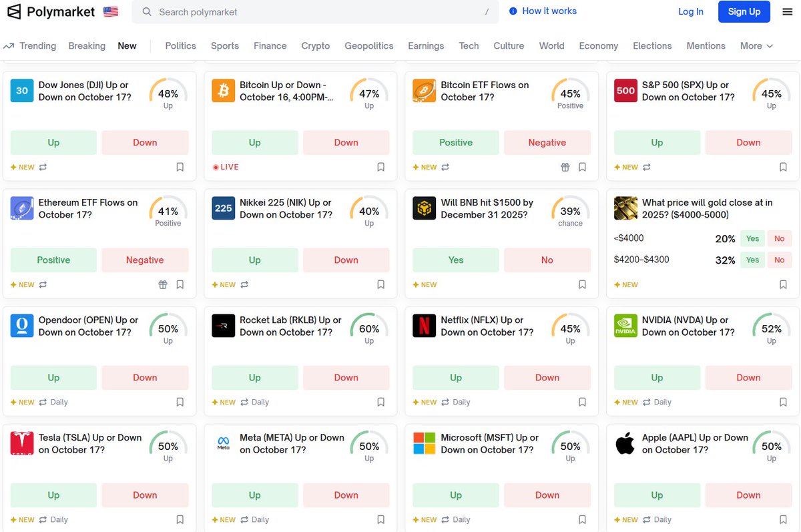801x532 pixels.
Task: Open the How it works link
Action: coord(543,11)
